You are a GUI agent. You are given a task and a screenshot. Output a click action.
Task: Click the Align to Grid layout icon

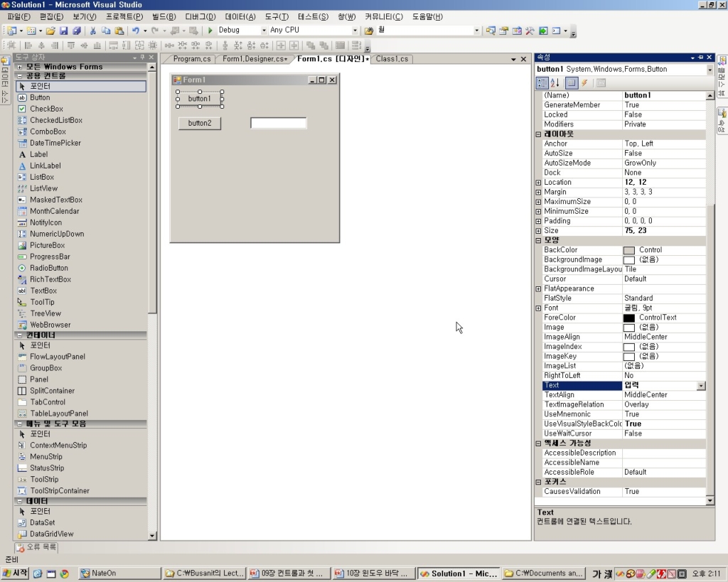(11, 45)
